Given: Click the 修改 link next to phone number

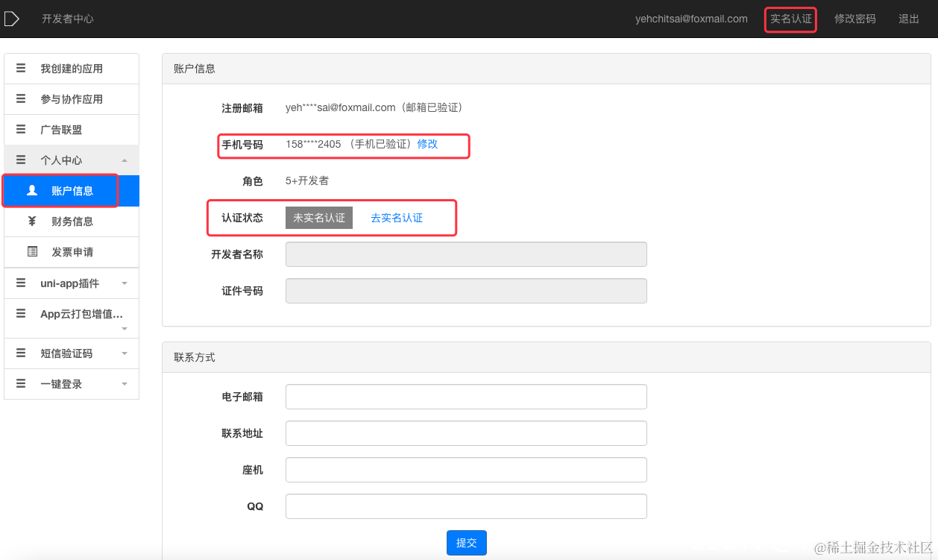Looking at the screenshot, I should tap(427, 145).
